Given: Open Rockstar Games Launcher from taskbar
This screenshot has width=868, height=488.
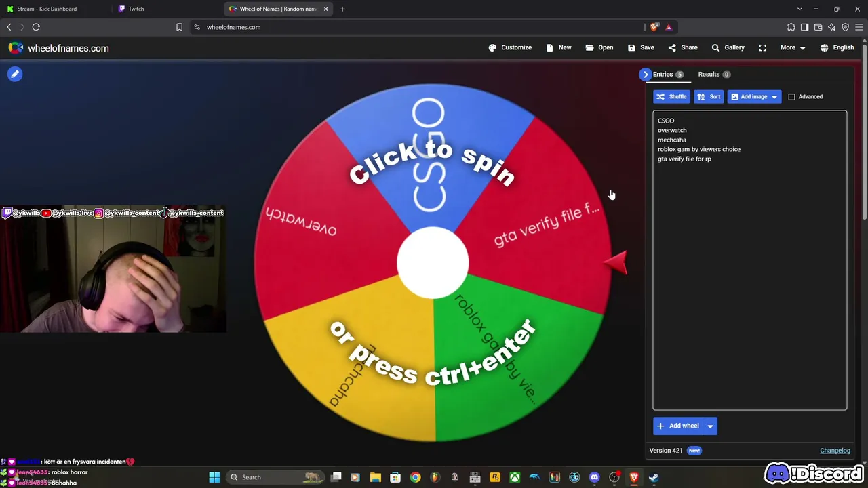Looking at the screenshot, I should [495, 477].
